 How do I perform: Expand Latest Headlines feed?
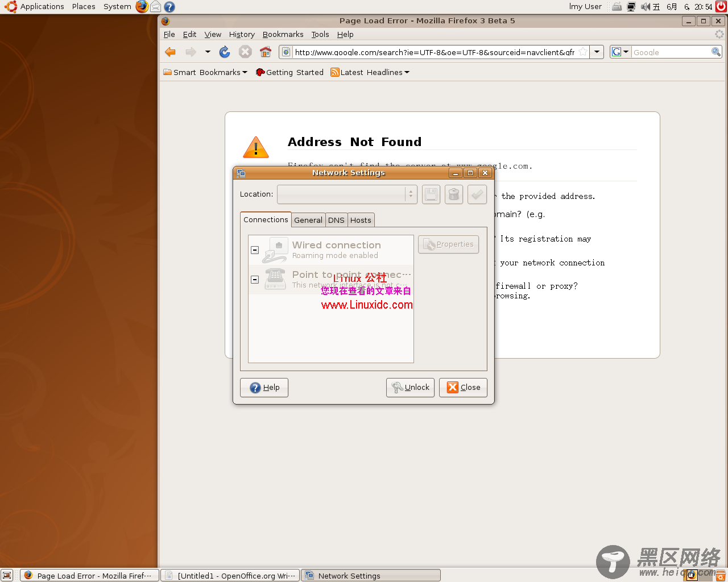(370, 72)
